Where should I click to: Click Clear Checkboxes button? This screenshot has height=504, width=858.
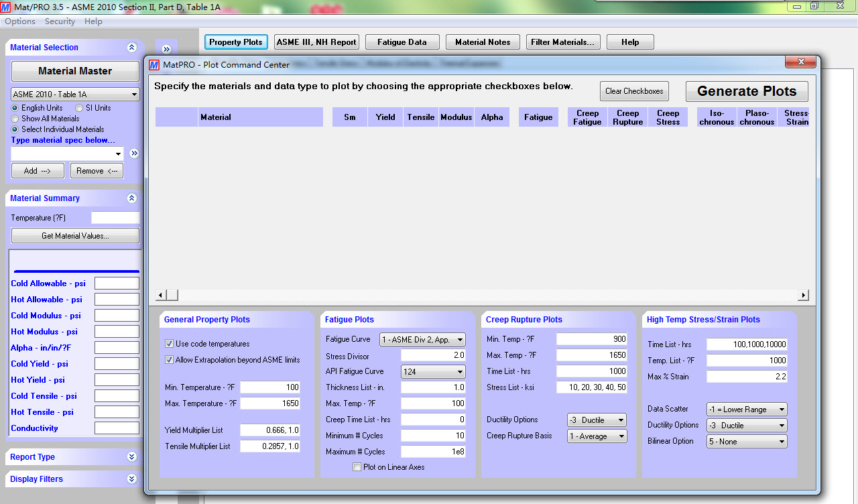634,91
